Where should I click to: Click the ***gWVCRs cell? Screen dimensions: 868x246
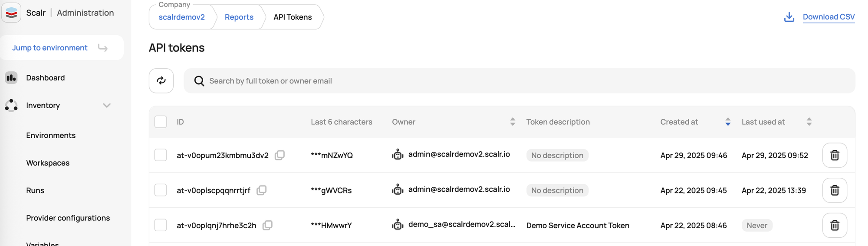[x=331, y=190]
